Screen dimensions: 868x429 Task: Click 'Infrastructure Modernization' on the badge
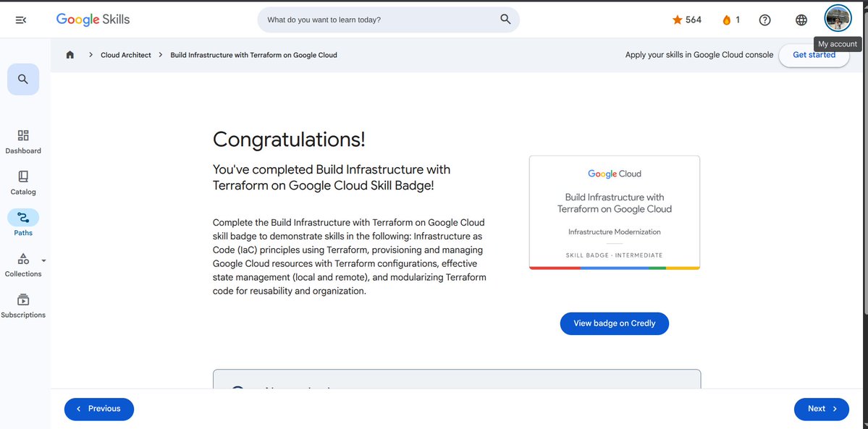(615, 232)
